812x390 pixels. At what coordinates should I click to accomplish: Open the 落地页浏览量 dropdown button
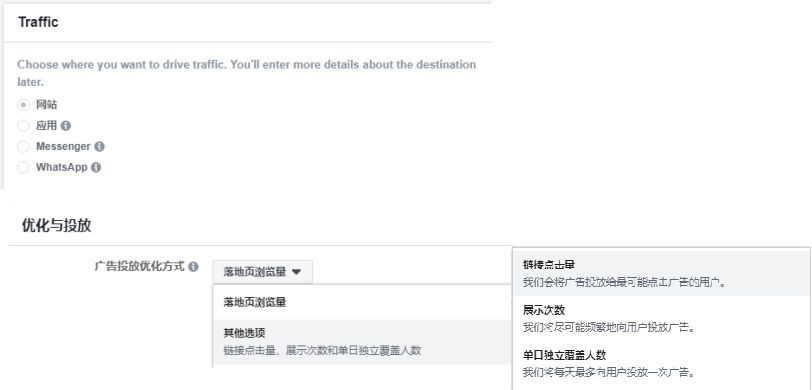click(263, 272)
